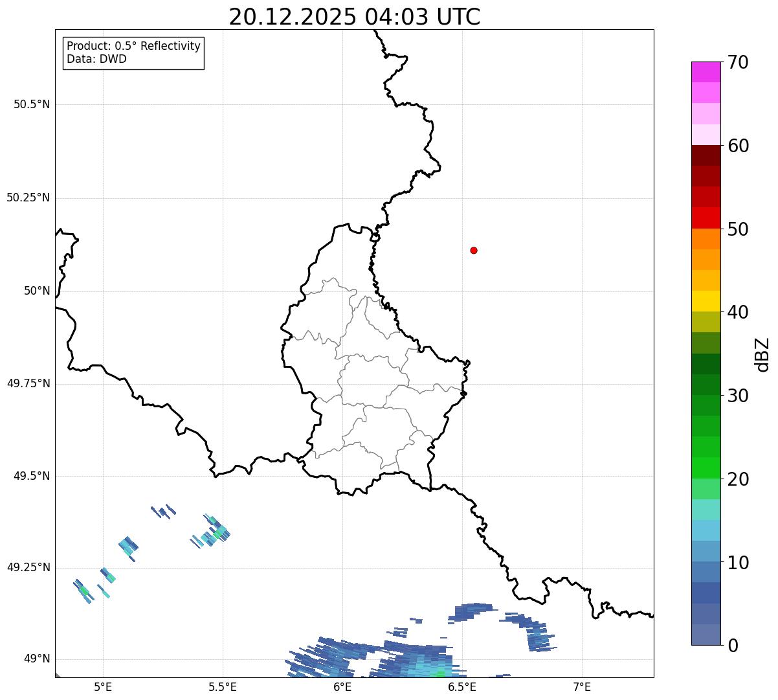The height and width of the screenshot is (700, 778).
Task: Click the magenta top colorbar segment
Action: (x=706, y=72)
